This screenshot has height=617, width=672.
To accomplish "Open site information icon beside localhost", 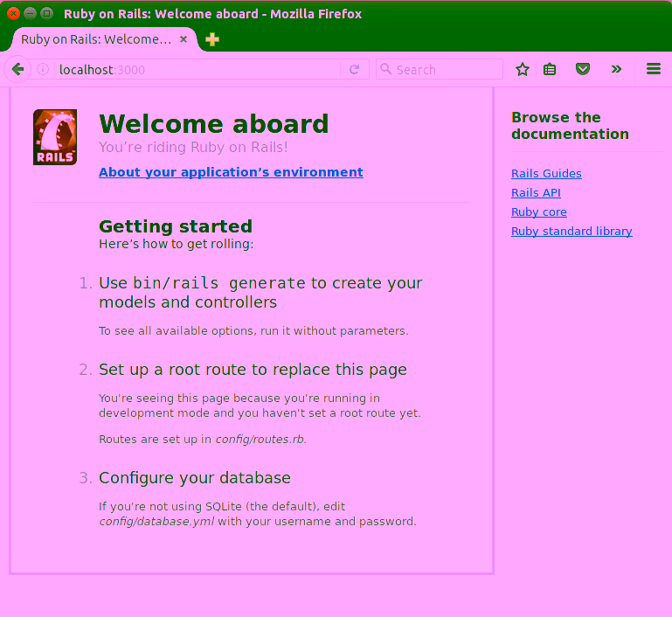I will tap(43, 69).
